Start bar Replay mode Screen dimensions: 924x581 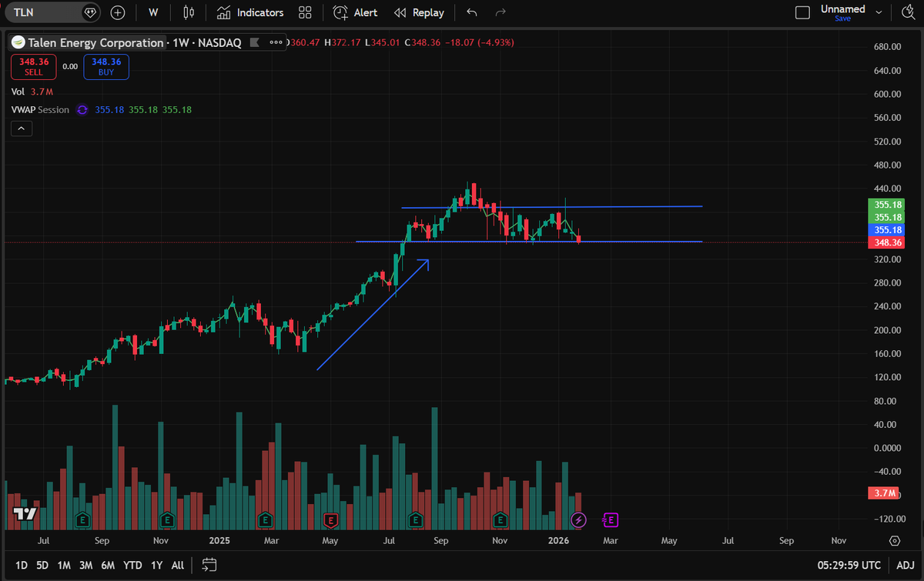(x=419, y=12)
